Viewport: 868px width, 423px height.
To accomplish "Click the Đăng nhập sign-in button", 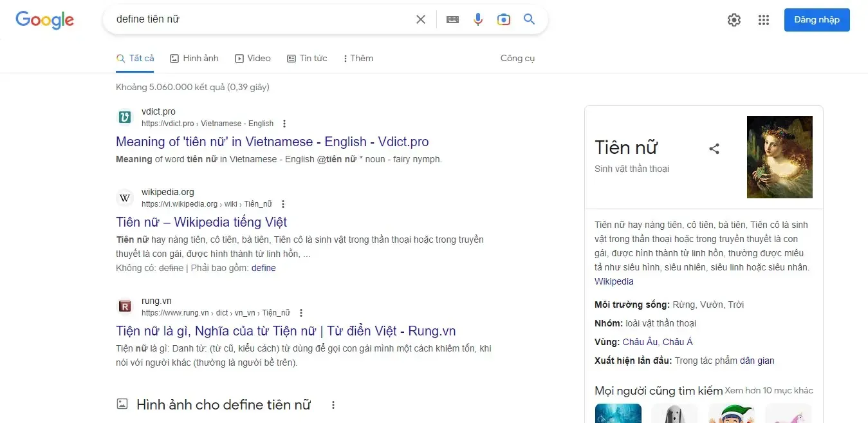I will [x=817, y=19].
